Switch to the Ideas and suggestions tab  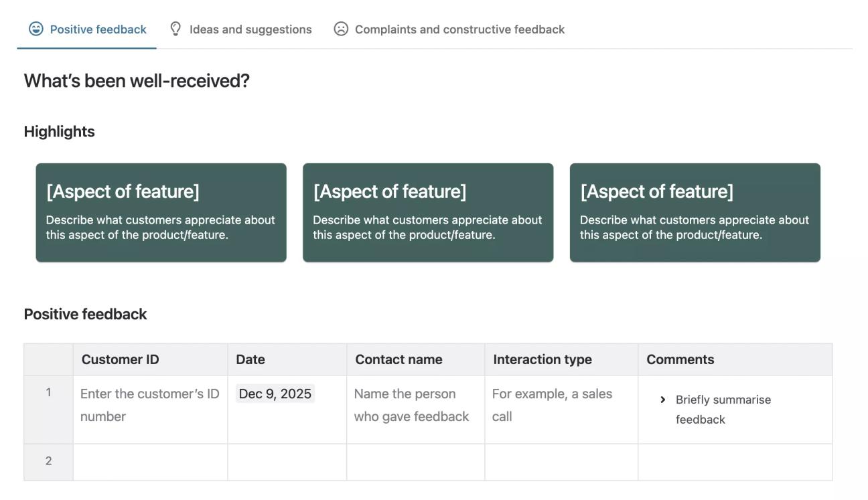tap(250, 29)
